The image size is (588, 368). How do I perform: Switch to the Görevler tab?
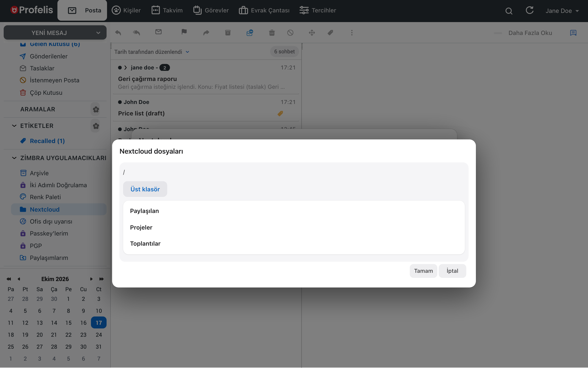coord(211,10)
